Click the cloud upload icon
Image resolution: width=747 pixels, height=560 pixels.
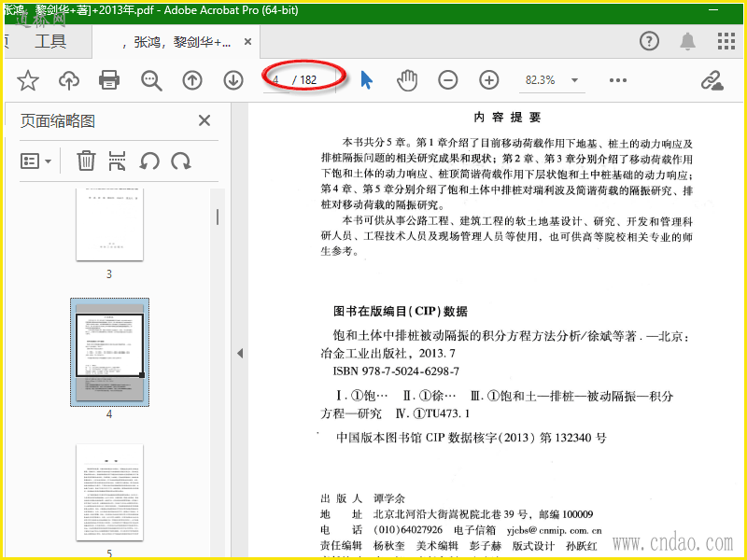pos(69,80)
